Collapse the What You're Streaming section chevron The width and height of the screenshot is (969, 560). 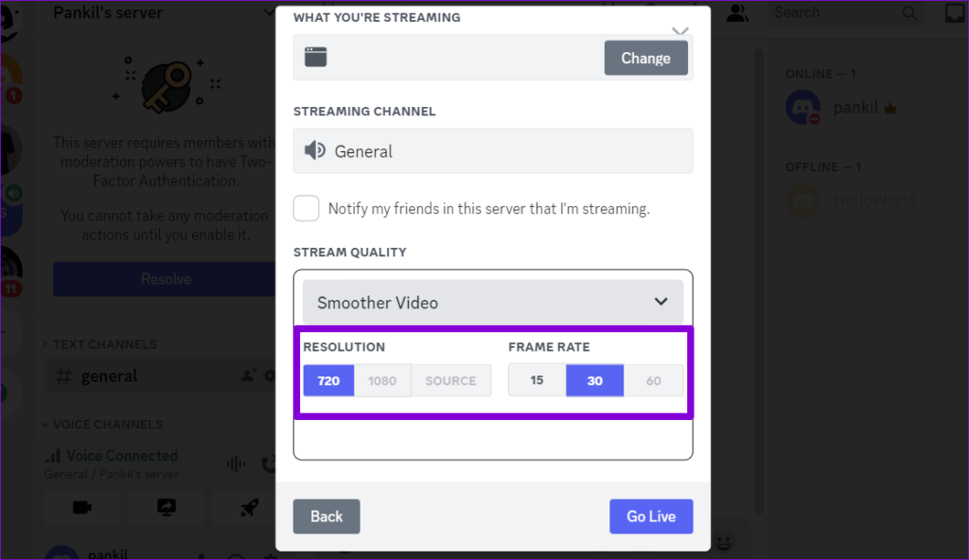click(679, 29)
